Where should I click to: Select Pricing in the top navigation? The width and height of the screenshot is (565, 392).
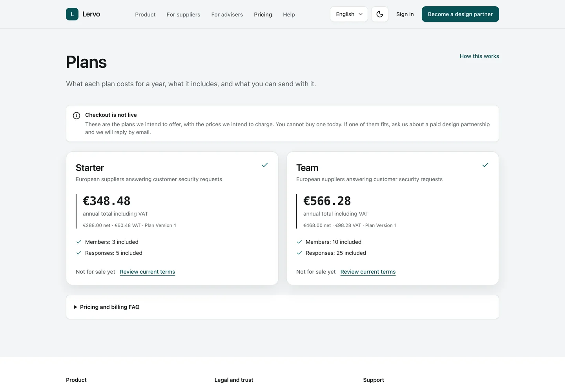click(263, 15)
